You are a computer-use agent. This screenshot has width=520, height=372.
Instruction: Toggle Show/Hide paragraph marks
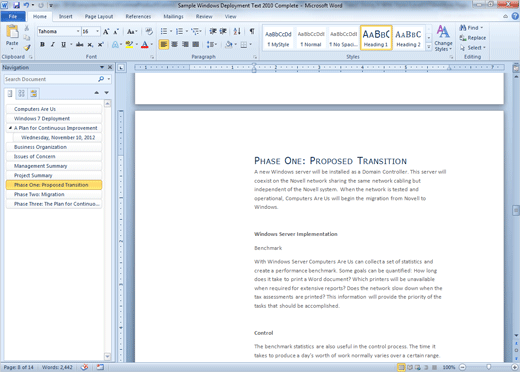tap(252, 31)
